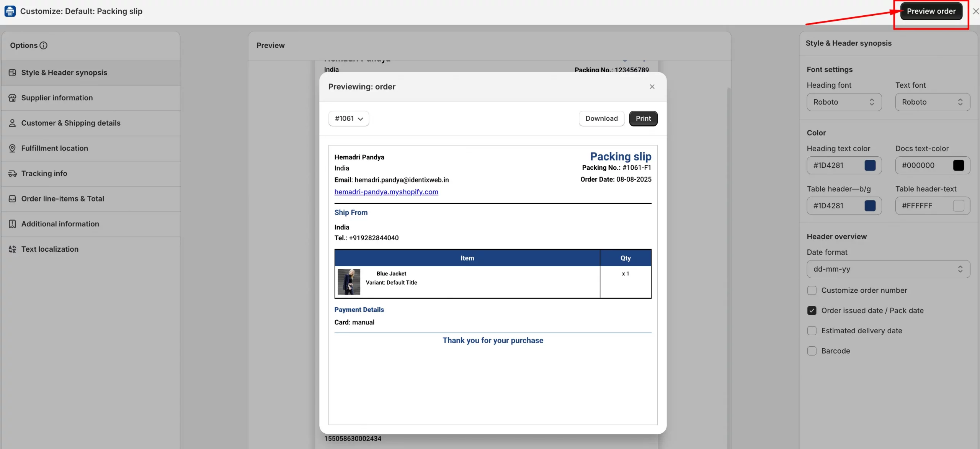Click the Heading text color swatch

pyautogui.click(x=870, y=166)
